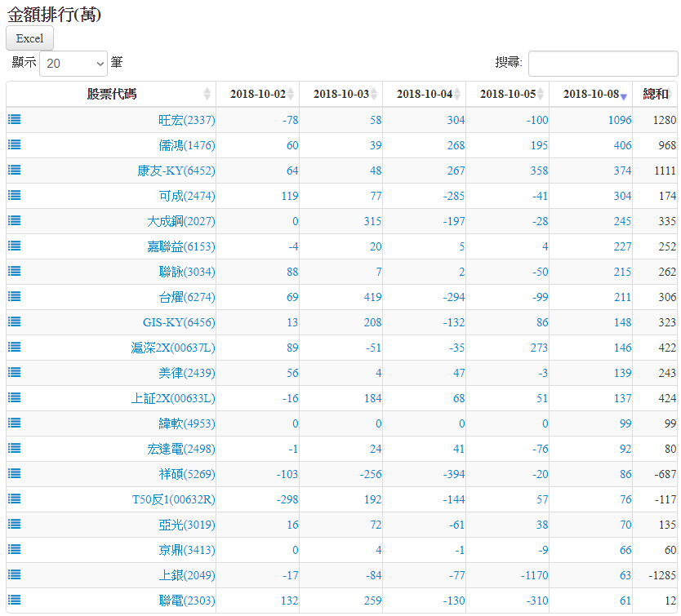Click the list icon in 儒鴻(1476) row
681x616 pixels.
click(15, 144)
